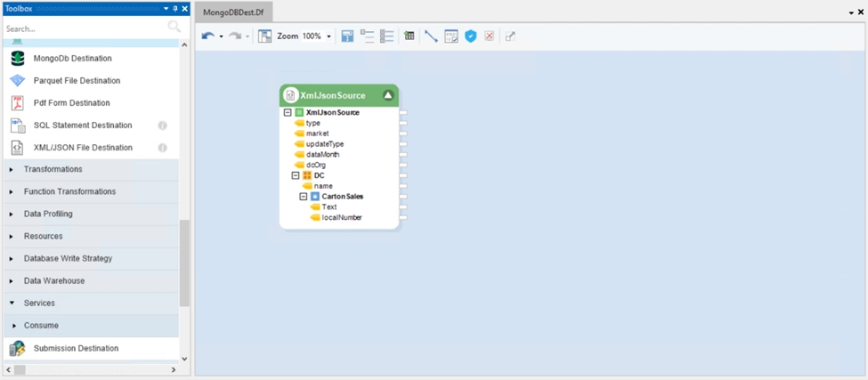Select Pdf Form Destination icon
868x380 pixels.
click(18, 103)
